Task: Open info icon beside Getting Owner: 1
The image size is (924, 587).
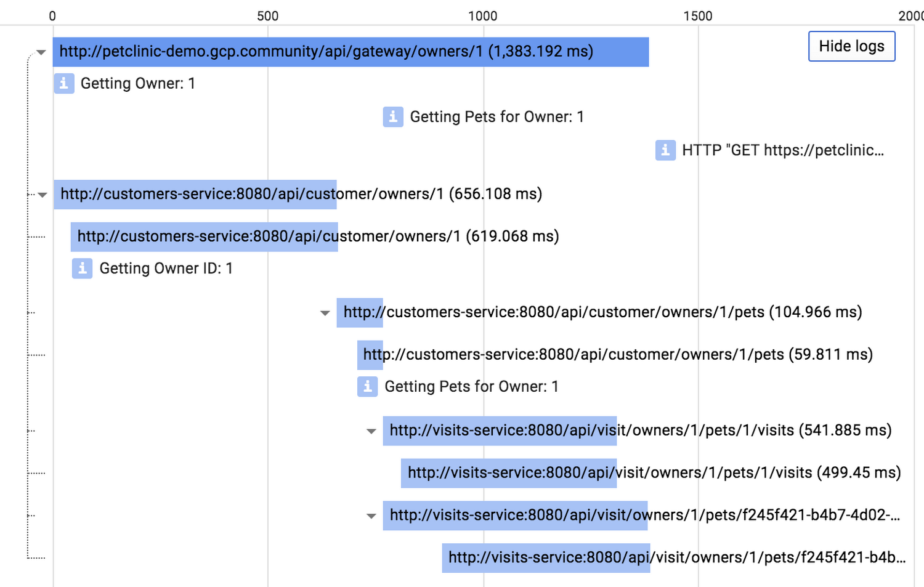Action: (64, 83)
